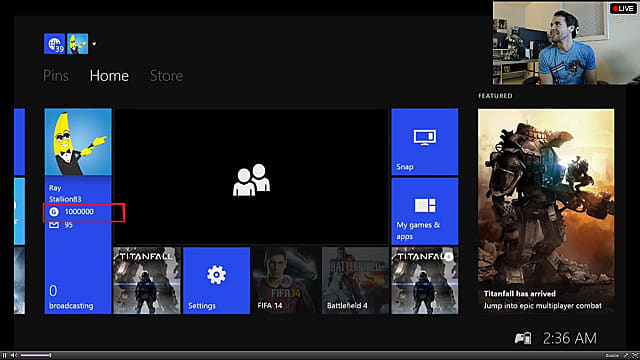The width and height of the screenshot is (640, 360).
Task: Expand the profile dropdown arrow
Action: click(94, 44)
